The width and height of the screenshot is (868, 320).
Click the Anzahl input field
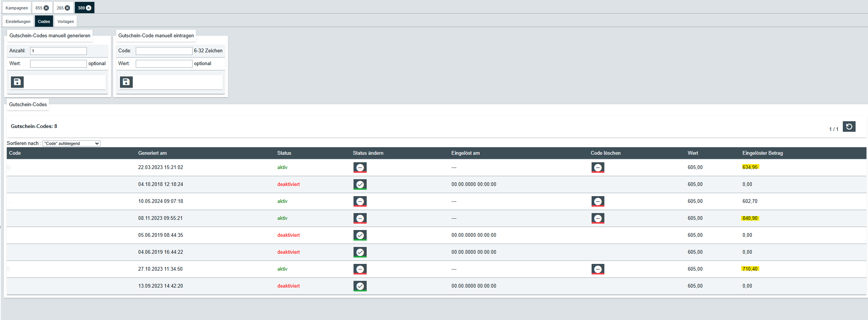(58, 51)
